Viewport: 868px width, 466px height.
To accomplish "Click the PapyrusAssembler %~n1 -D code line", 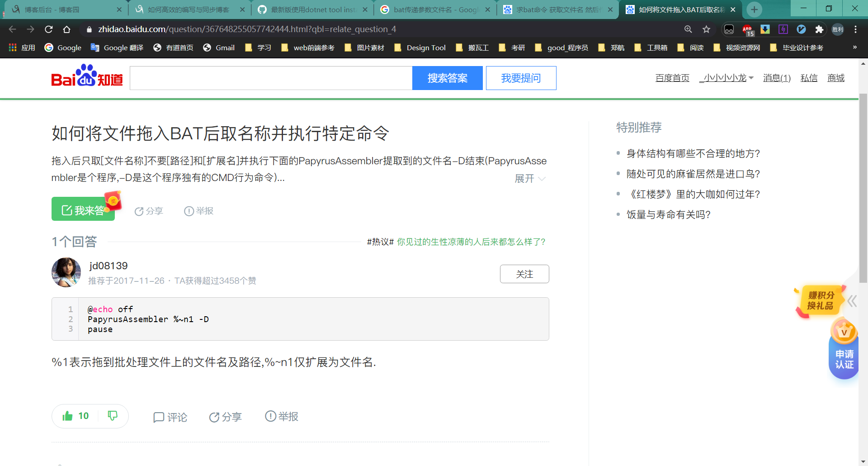I will [x=148, y=319].
